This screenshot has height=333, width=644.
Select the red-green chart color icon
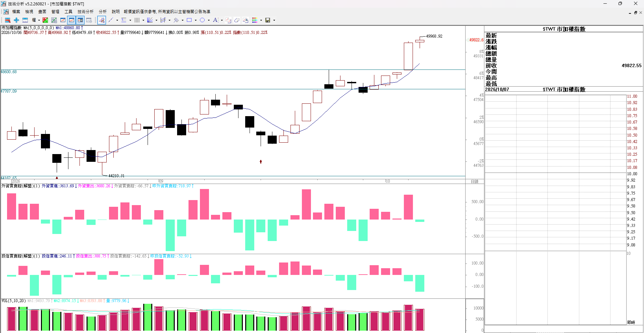coord(45,20)
